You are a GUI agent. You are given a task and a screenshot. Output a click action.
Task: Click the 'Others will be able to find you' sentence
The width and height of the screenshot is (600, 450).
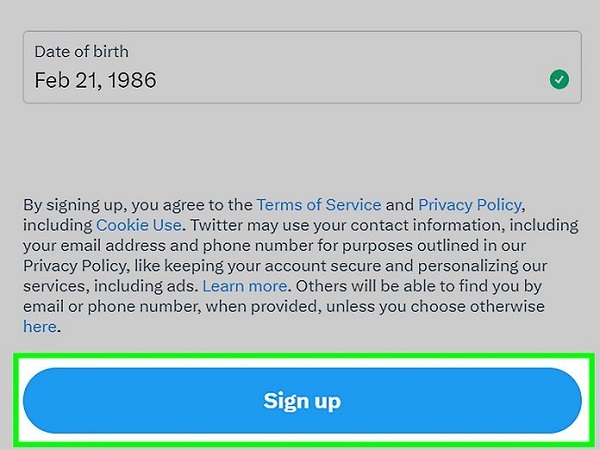[400, 286]
